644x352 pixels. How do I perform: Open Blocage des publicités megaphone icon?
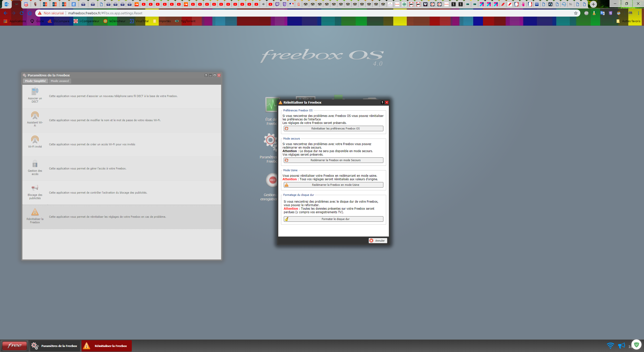(x=35, y=188)
